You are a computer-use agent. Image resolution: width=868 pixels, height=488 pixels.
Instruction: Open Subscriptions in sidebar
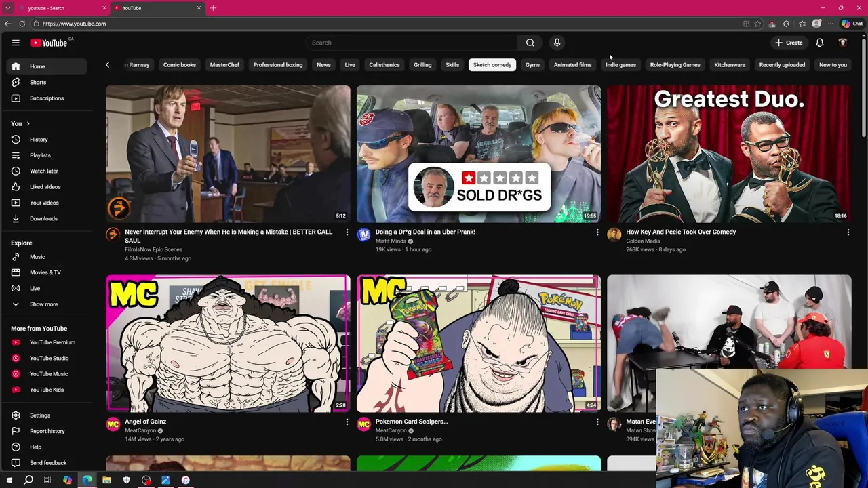point(46,98)
